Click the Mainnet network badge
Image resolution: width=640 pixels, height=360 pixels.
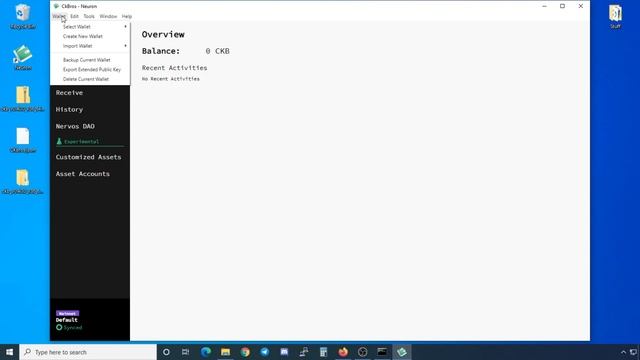click(67, 313)
